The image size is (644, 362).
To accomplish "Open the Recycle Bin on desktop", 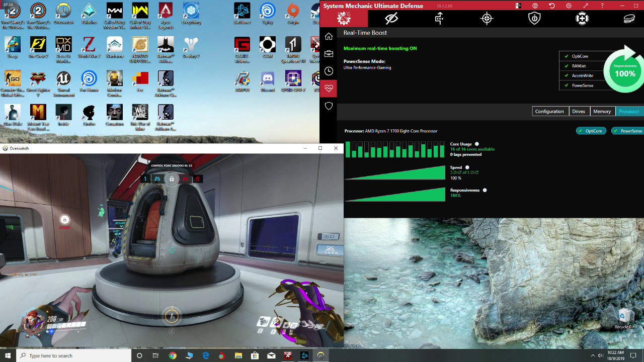I will (x=624, y=319).
